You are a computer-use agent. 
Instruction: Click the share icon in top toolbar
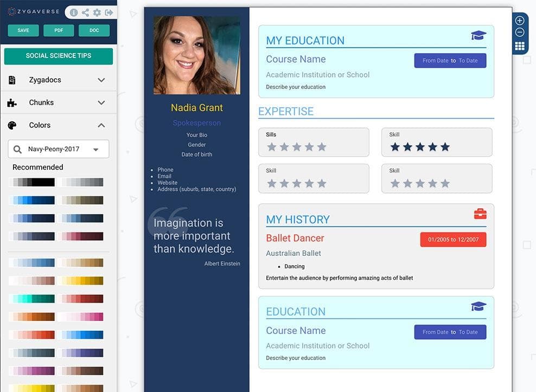coord(86,12)
